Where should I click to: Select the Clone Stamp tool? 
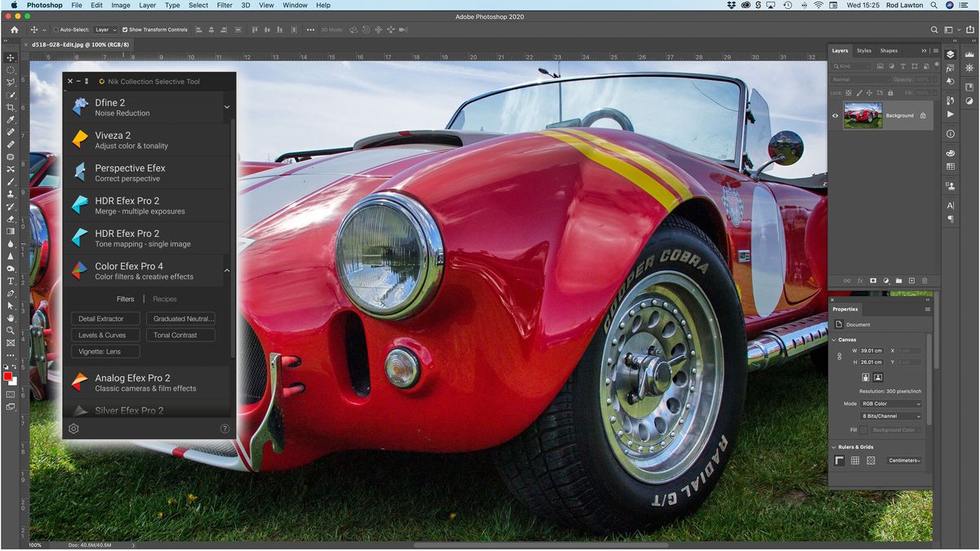(11, 194)
